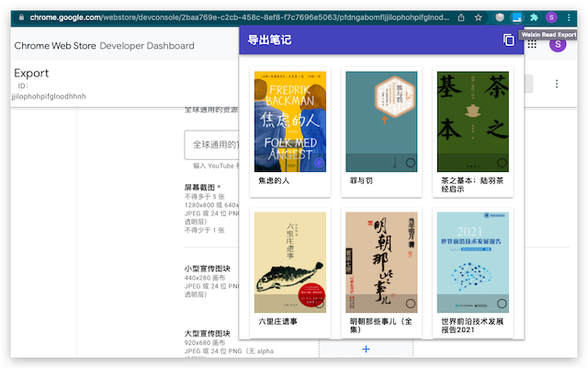Select the 六里庄遗事 book radio circle
588x368 pixels.
pyautogui.click(x=319, y=304)
